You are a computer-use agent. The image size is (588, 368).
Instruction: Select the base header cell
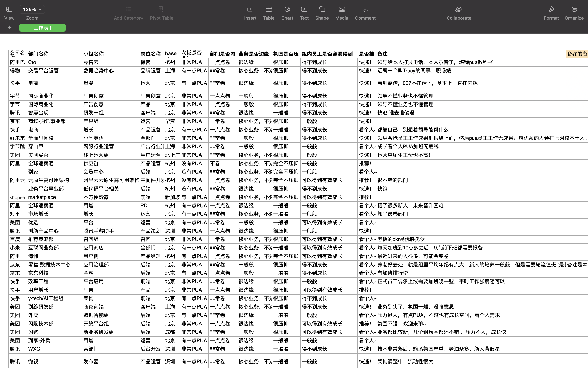(172, 54)
